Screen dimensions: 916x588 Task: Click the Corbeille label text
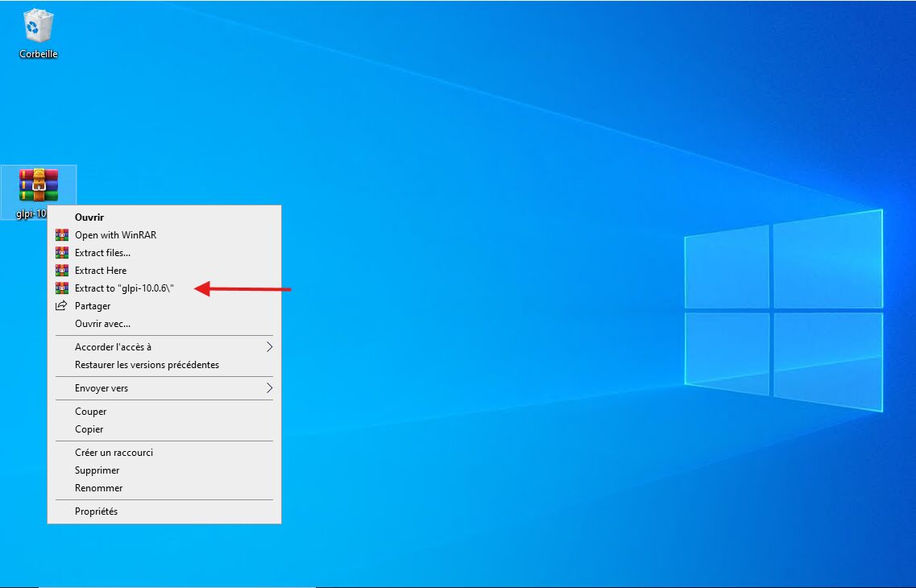(x=39, y=54)
